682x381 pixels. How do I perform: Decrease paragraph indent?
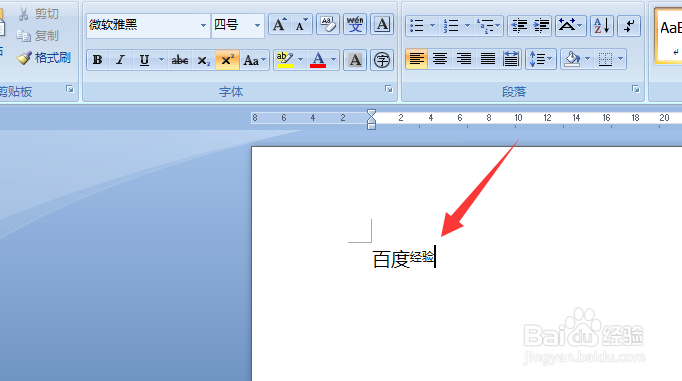coord(519,26)
